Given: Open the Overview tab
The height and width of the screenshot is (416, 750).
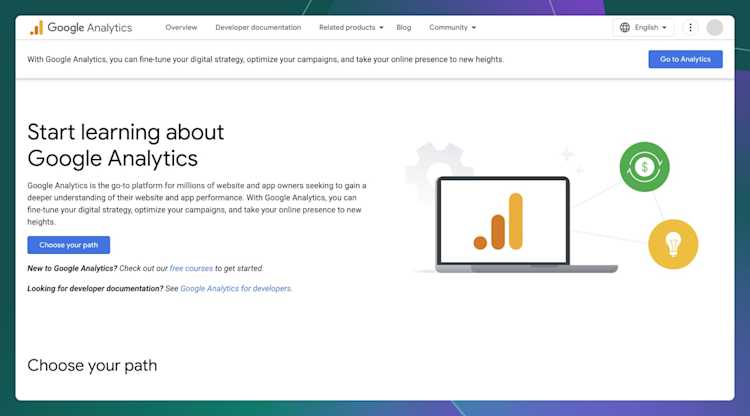Looking at the screenshot, I should 181,27.
